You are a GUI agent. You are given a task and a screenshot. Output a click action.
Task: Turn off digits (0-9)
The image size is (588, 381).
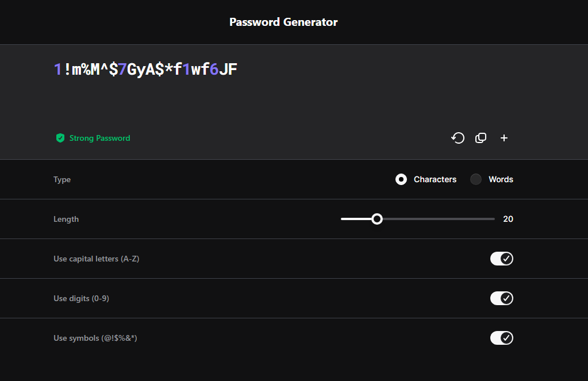[501, 298]
